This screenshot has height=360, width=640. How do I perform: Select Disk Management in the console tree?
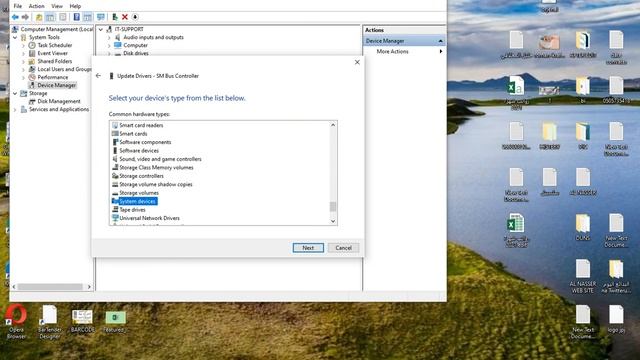59,101
